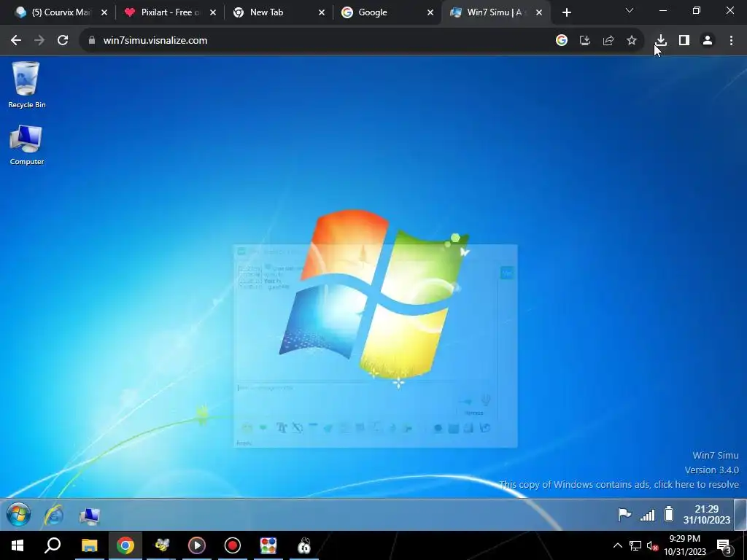
Task: Click the Win7 Simu Start orb
Action: pyautogui.click(x=19, y=515)
